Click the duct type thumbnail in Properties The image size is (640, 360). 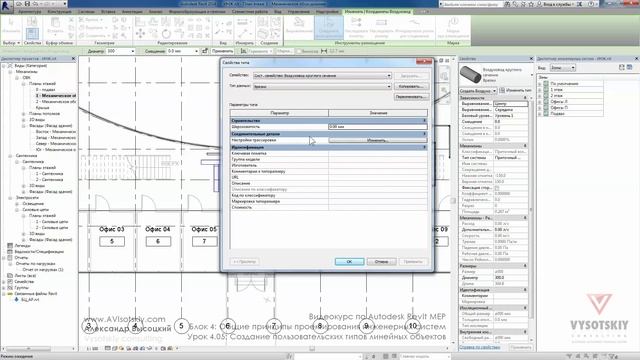[470, 75]
